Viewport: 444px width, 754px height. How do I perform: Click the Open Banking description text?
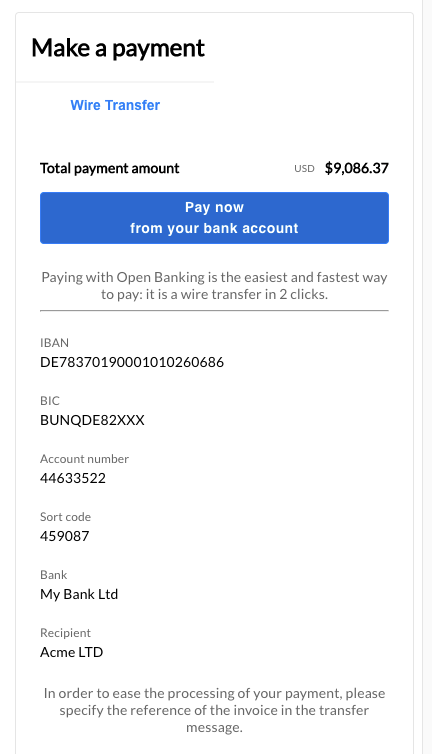(x=214, y=286)
